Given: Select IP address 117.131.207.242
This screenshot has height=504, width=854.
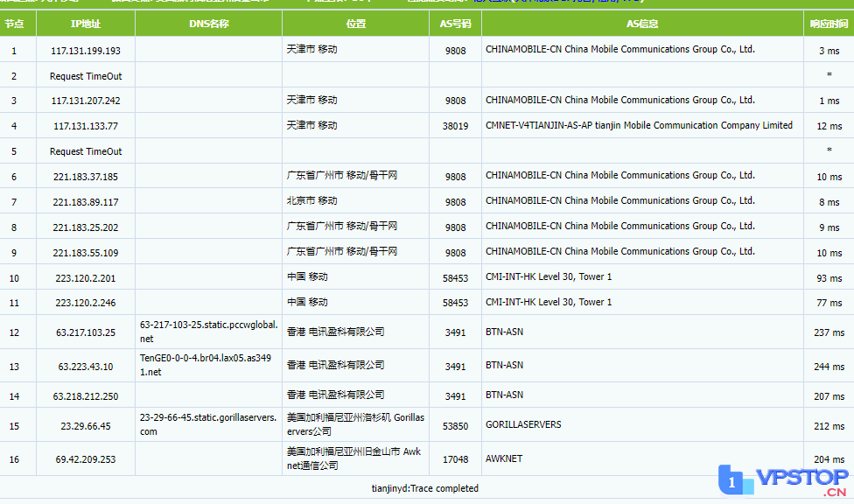Looking at the screenshot, I should coord(86,101).
